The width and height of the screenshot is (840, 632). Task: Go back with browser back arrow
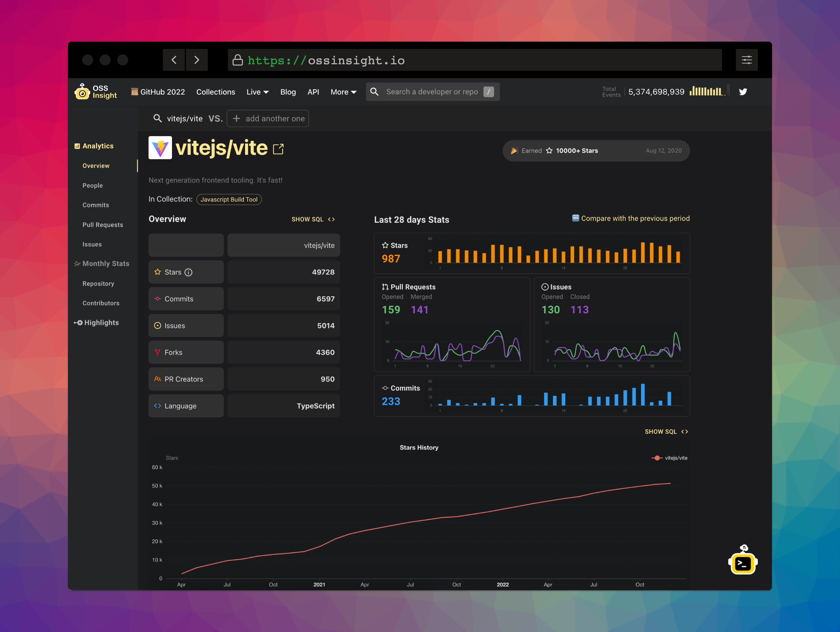[174, 60]
